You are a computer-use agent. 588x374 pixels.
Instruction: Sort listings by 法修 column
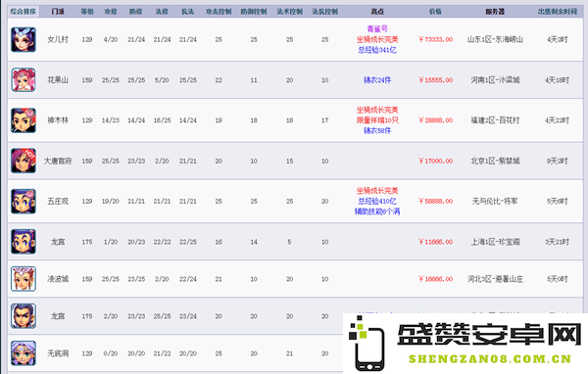[x=162, y=12]
